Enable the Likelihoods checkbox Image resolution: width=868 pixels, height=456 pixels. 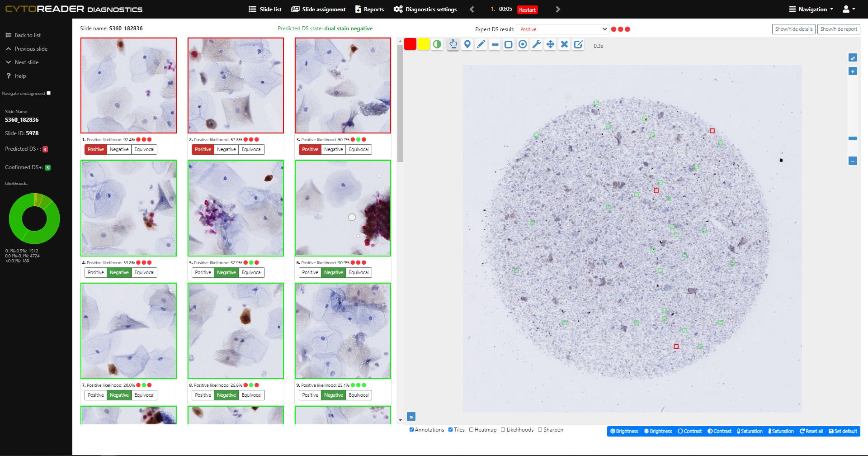503,430
